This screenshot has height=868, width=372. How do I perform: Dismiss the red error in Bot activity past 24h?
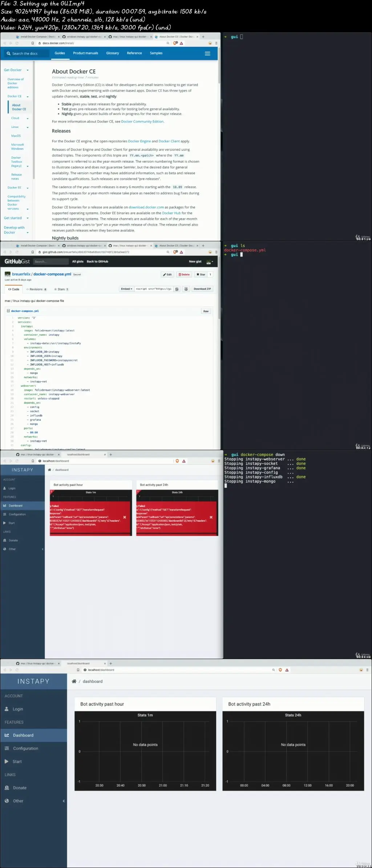pyautogui.click(x=211, y=517)
